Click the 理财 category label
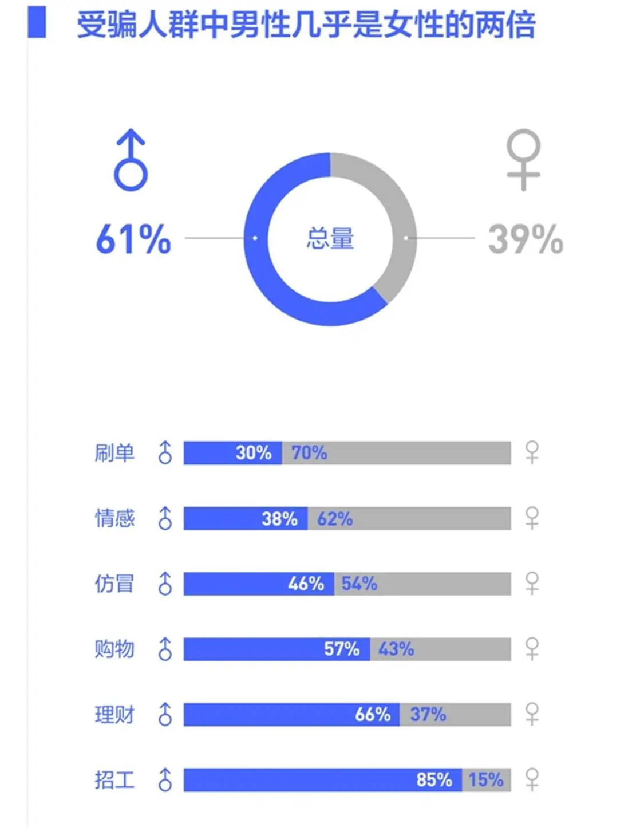The image size is (644, 831). 114,715
